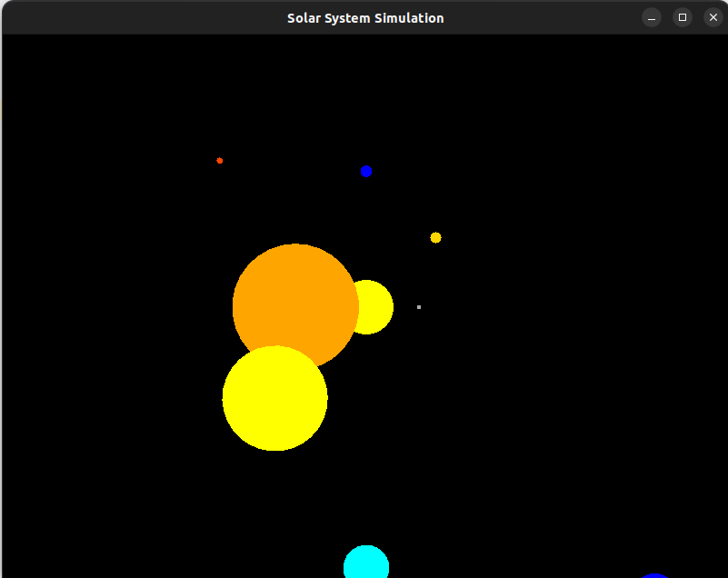Click the medium yellow circle behind the orange sun
Screen dimensions: 728x578
tap(375, 307)
